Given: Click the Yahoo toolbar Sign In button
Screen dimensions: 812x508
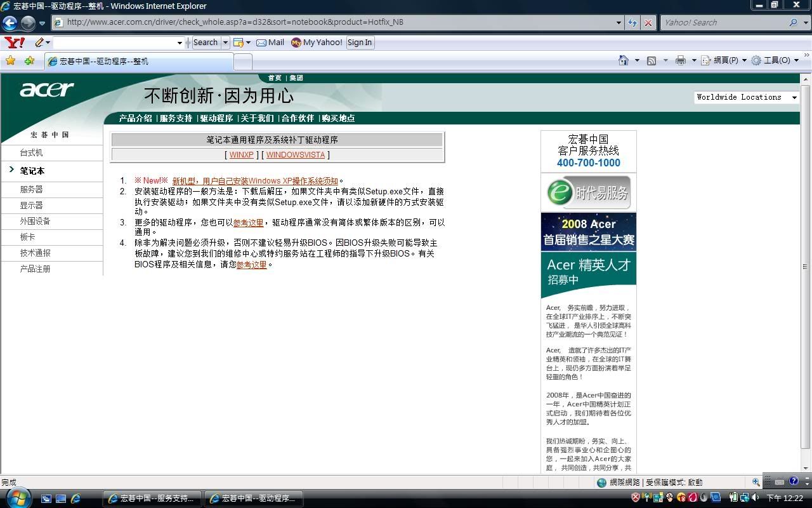Looking at the screenshot, I should (x=360, y=43).
